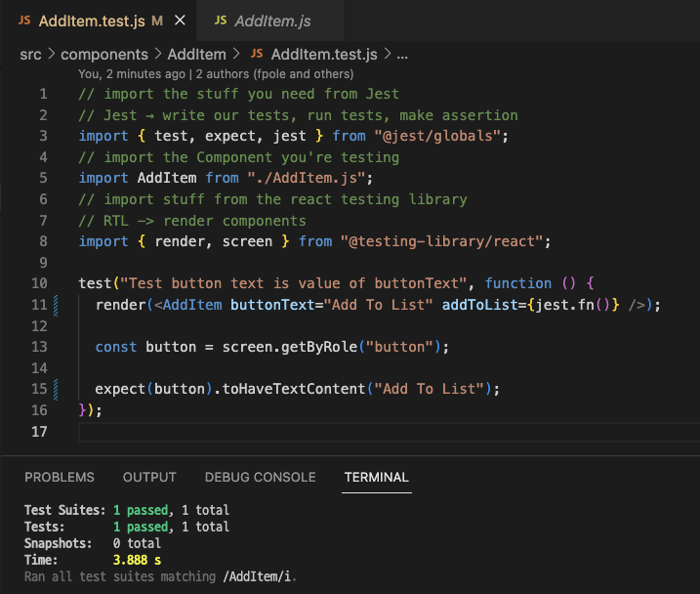
Task: Click the getByRole method on line 13
Action: (318, 347)
